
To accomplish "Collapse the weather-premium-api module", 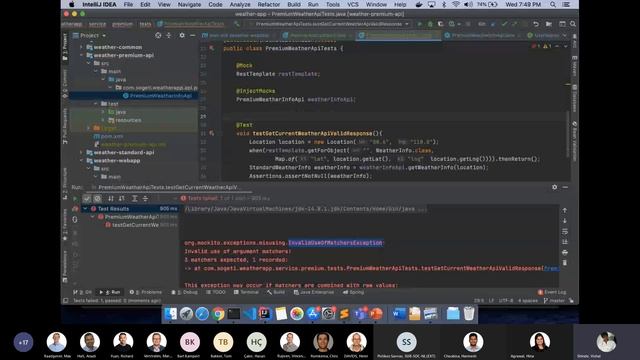I will tap(81, 55).
